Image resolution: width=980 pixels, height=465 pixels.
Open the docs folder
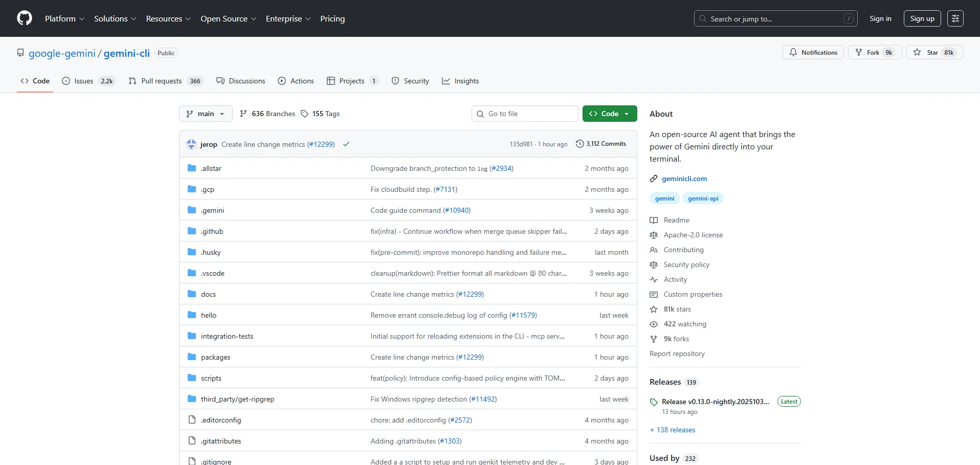(208, 294)
